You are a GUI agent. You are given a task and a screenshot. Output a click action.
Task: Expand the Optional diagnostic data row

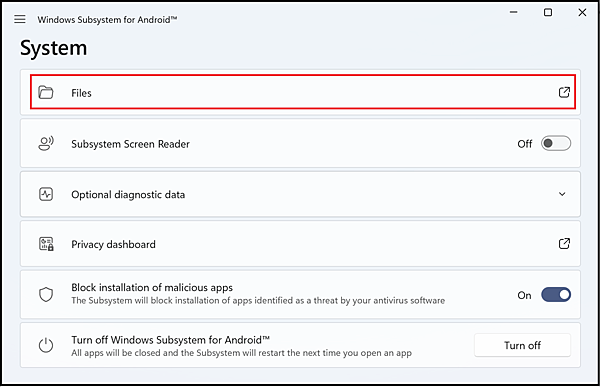point(300,194)
